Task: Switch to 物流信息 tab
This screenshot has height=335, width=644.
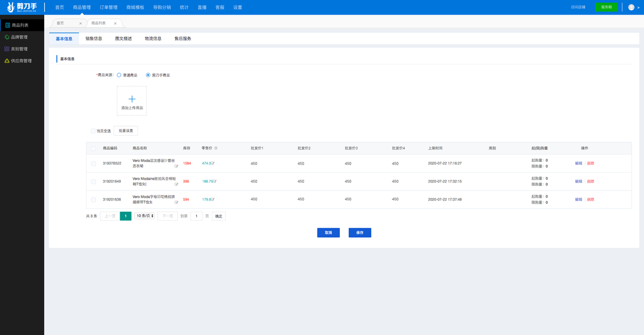Action: [x=153, y=39]
